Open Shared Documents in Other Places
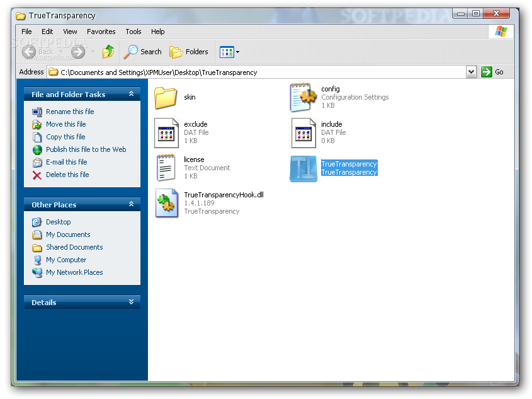 pos(74,247)
